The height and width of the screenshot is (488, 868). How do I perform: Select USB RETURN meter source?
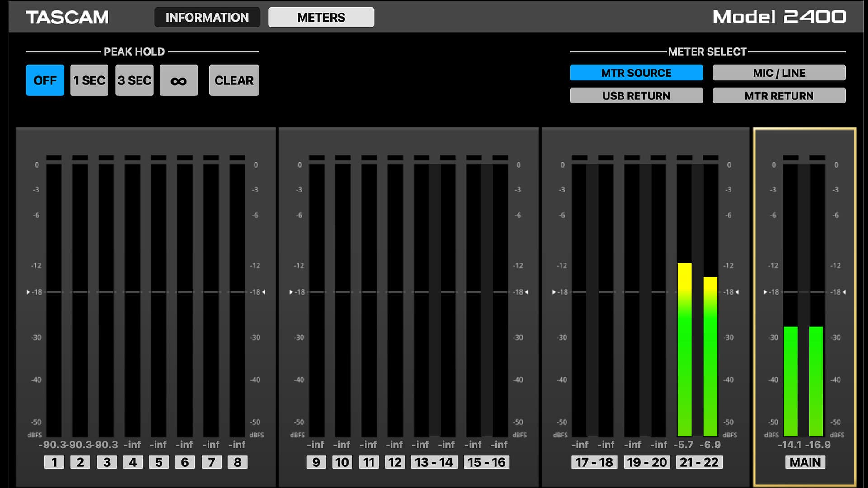(x=636, y=96)
